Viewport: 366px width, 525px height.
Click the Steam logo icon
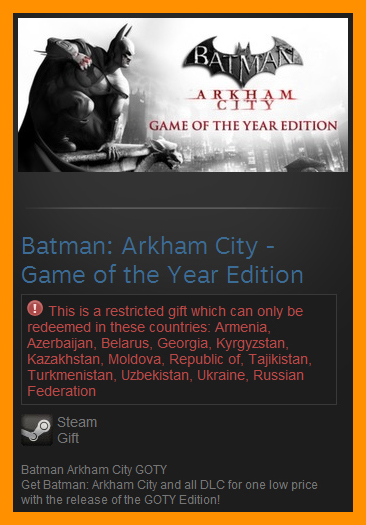click(x=37, y=430)
